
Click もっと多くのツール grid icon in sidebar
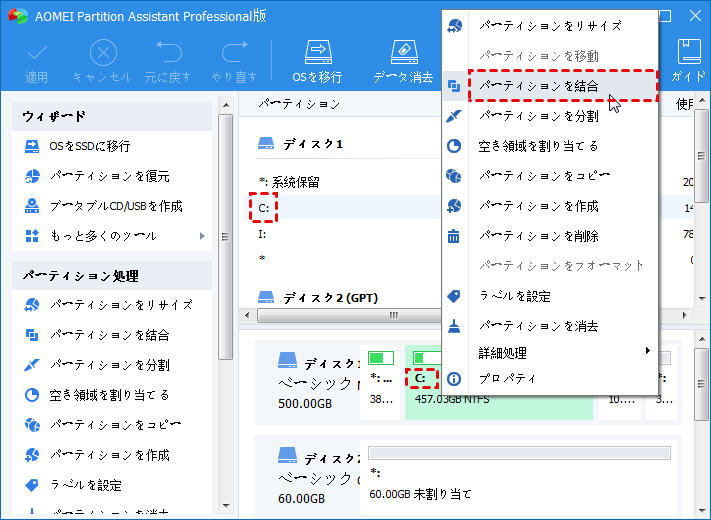(32, 236)
